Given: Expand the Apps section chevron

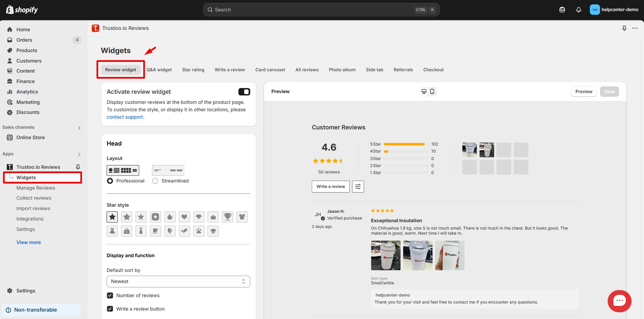Looking at the screenshot, I should (x=79, y=154).
